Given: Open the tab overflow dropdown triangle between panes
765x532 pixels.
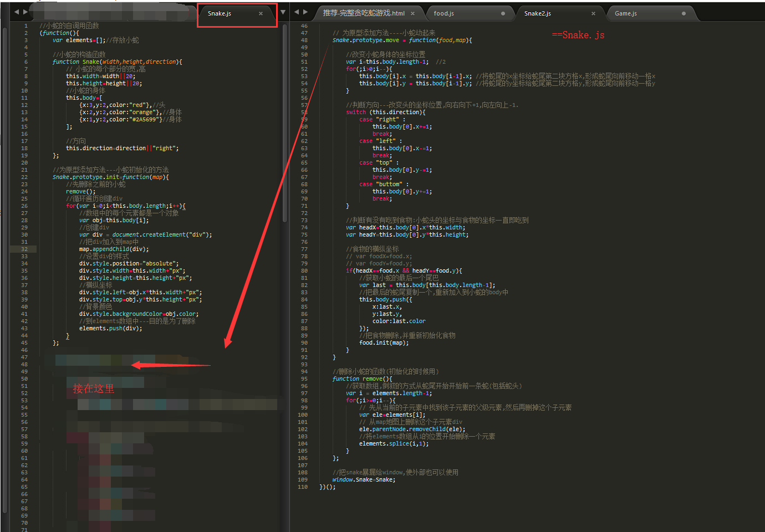Looking at the screenshot, I should [x=283, y=11].
